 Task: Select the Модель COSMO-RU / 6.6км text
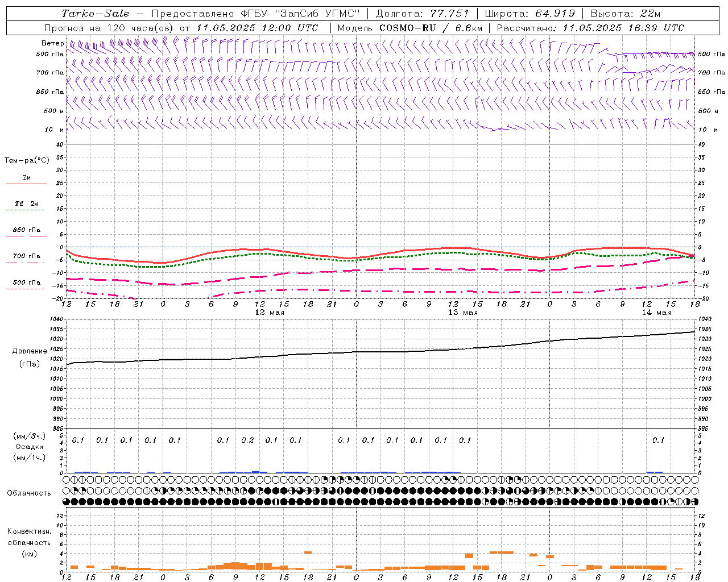click(410, 28)
